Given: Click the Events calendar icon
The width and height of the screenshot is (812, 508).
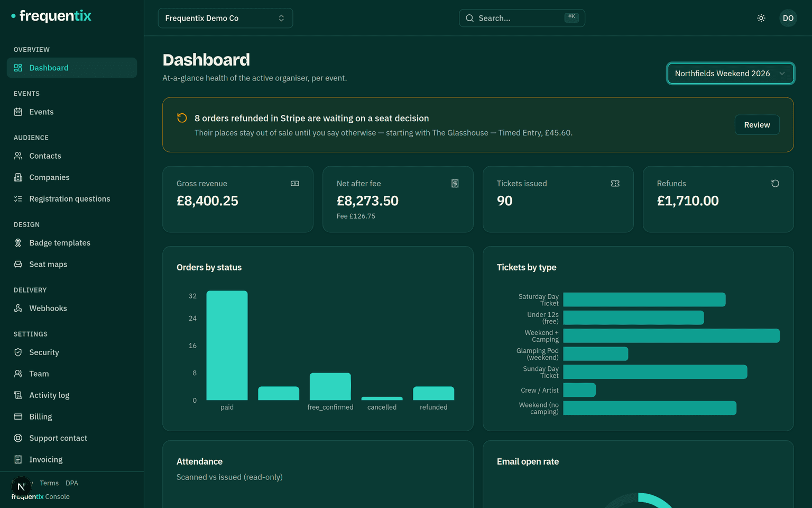Looking at the screenshot, I should pyautogui.click(x=18, y=112).
